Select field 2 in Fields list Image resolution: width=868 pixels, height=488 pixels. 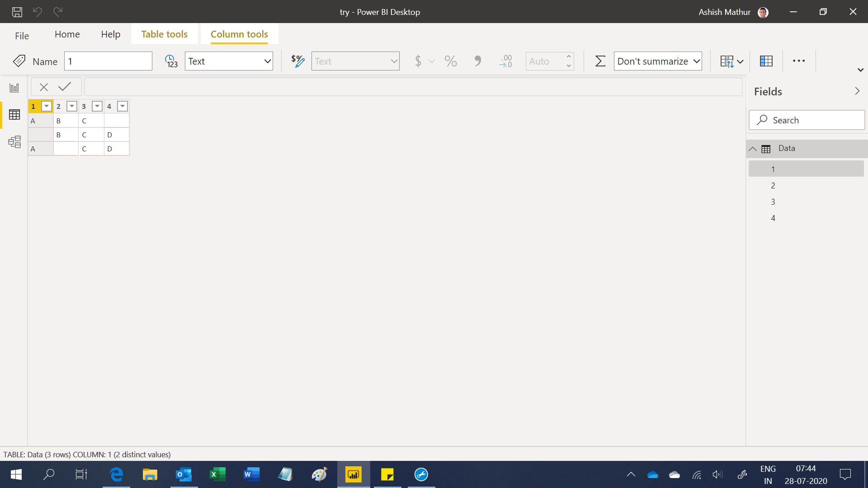[807, 185]
